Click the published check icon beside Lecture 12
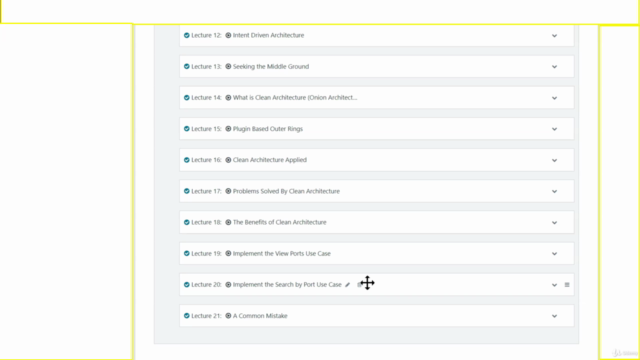The height and width of the screenshot is (360, 640). tap(187, 36)
